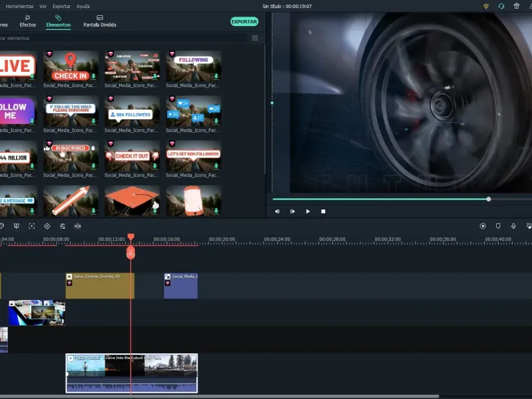Image resolution: width=532 pixels, height=399 pixels.
Task: Step back to the previous frame
Action: 277,211
